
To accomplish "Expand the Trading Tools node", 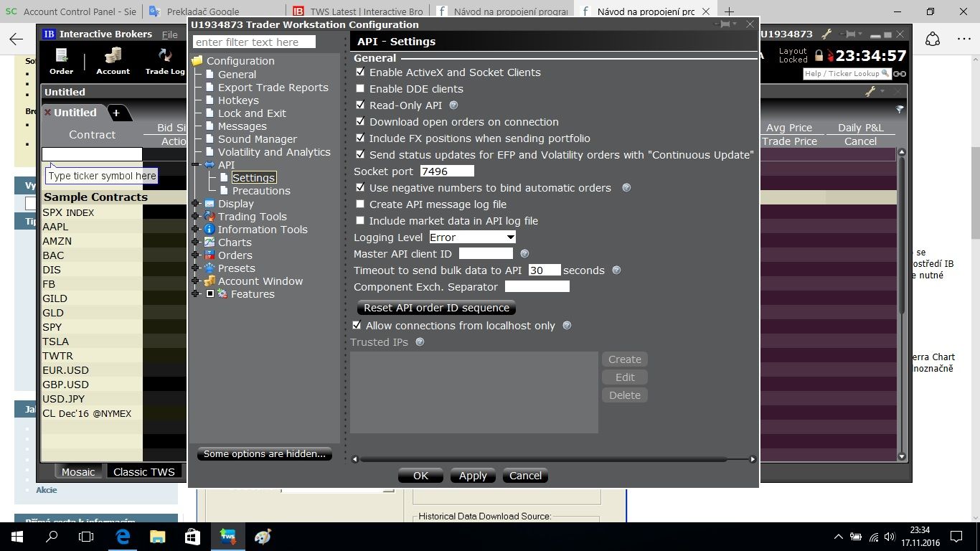I will click(195, 217).
